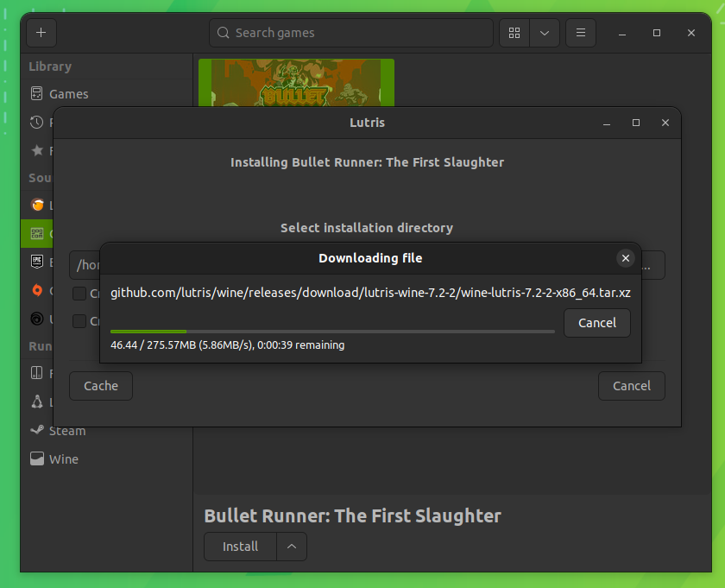The width and height of the screenshot is (725, 588).
Task: Open Favorites via the star icon
Action: click(37, 150)
